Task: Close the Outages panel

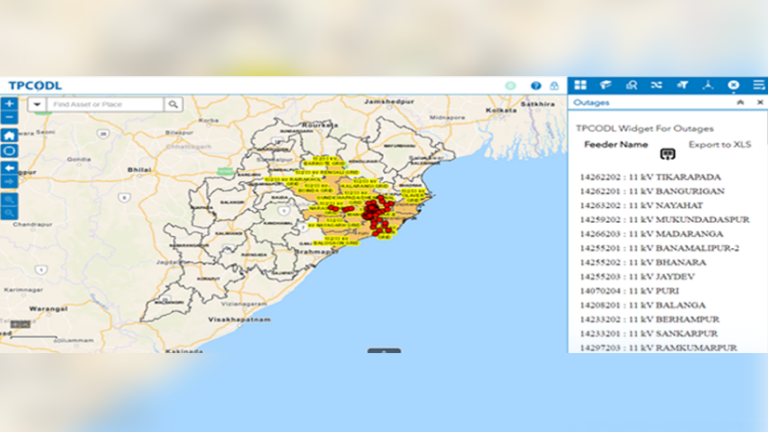Action: [x=759, y=103]
